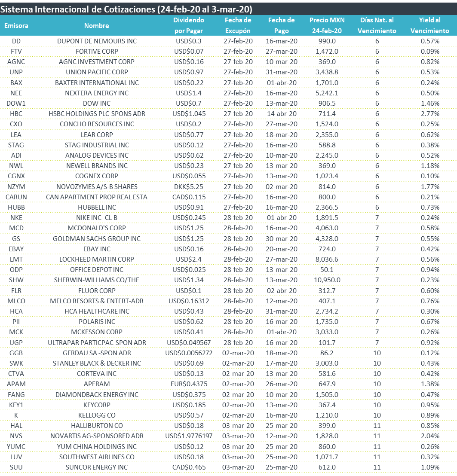Click 'BAXTER INTERNATIONAL INC' name cell
Viewport: 457px width, 476px height.
[x=97, y=82]
